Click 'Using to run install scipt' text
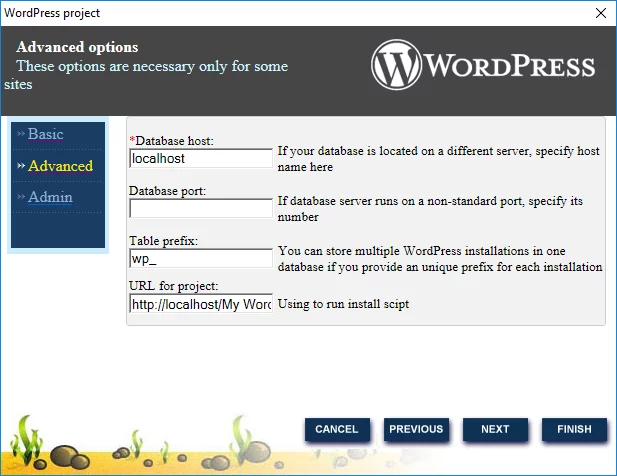This screenshot has width=617, height=476. click(x=344, y=304)
